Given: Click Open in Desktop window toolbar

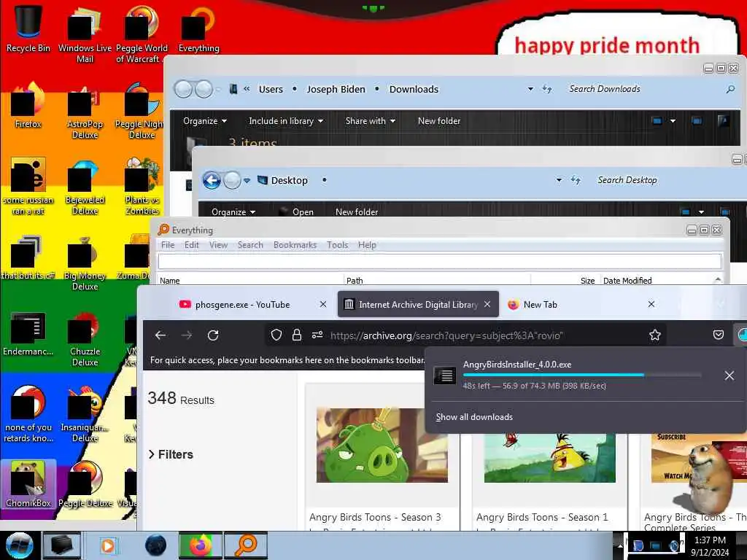Looking at the screenshot, I should [x=298, y=212].
